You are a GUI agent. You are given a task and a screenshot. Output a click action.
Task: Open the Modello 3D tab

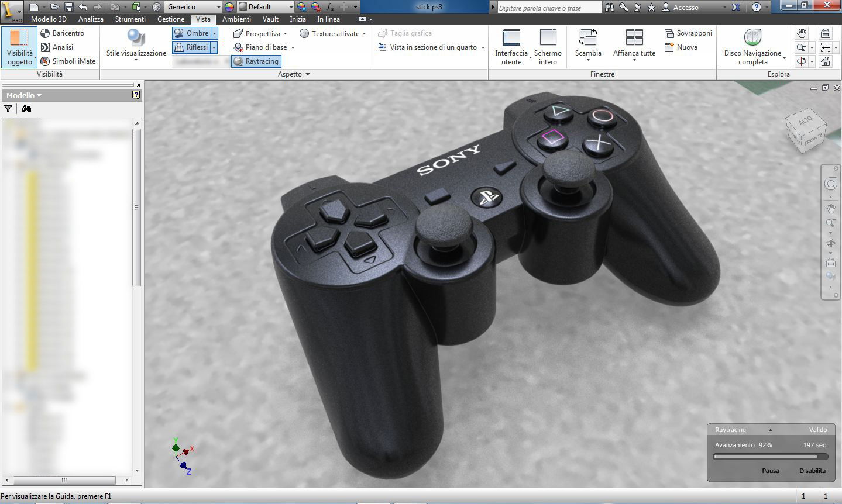point(49,19)
